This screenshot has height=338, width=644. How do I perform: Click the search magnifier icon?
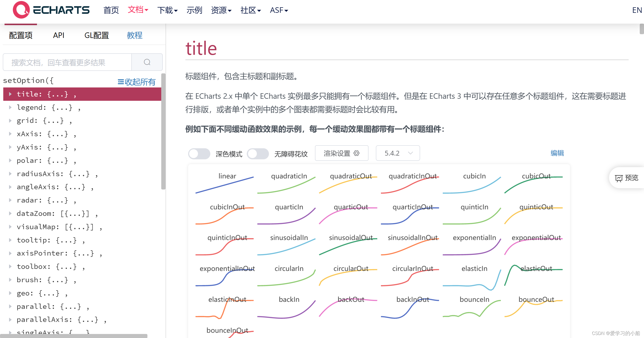coord(147,62)
